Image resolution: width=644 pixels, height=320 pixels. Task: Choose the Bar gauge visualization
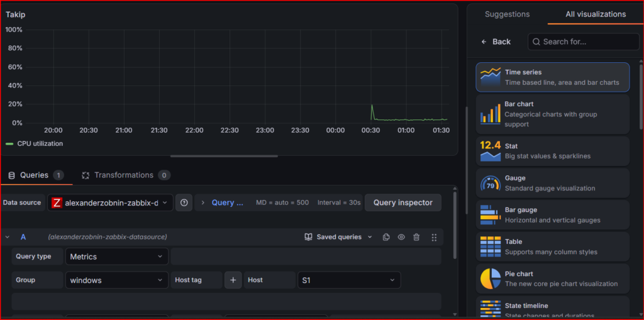coord(552,215)
